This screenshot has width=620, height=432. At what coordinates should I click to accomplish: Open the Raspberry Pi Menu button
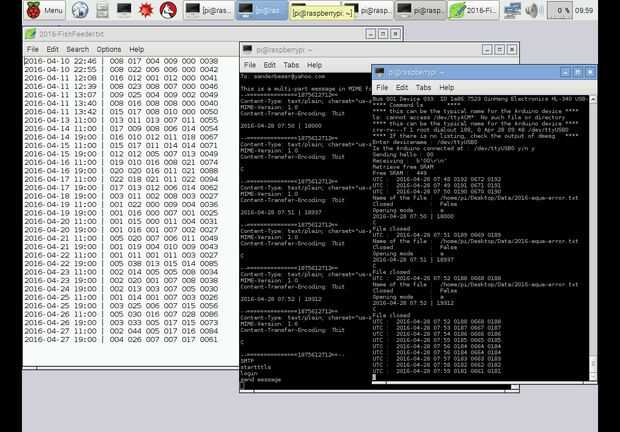click(x=44, y=10)
